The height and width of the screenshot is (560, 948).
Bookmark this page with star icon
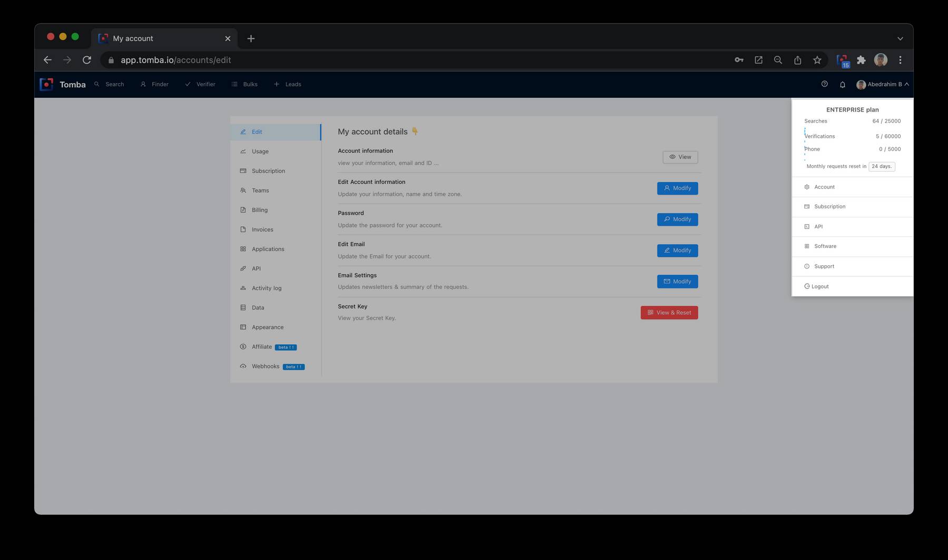click(817, 60)
